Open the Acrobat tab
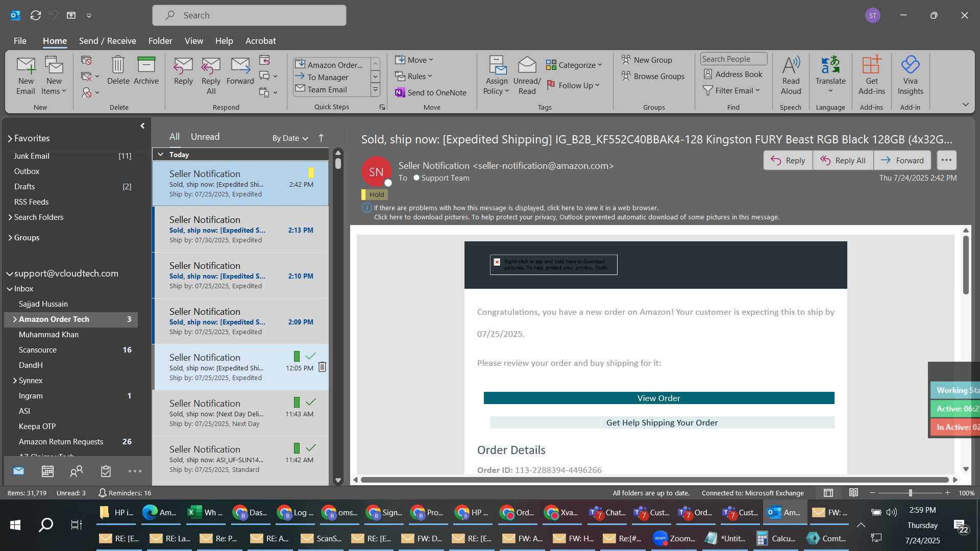Image resolution: width=980 pixels, height=551 pixels. pos(260,41)
